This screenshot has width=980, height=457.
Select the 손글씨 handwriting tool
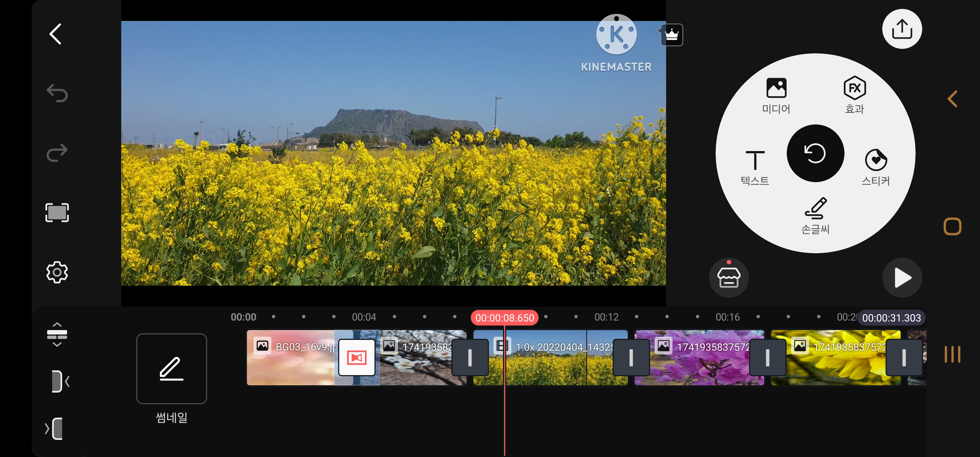tap(815, 215)
